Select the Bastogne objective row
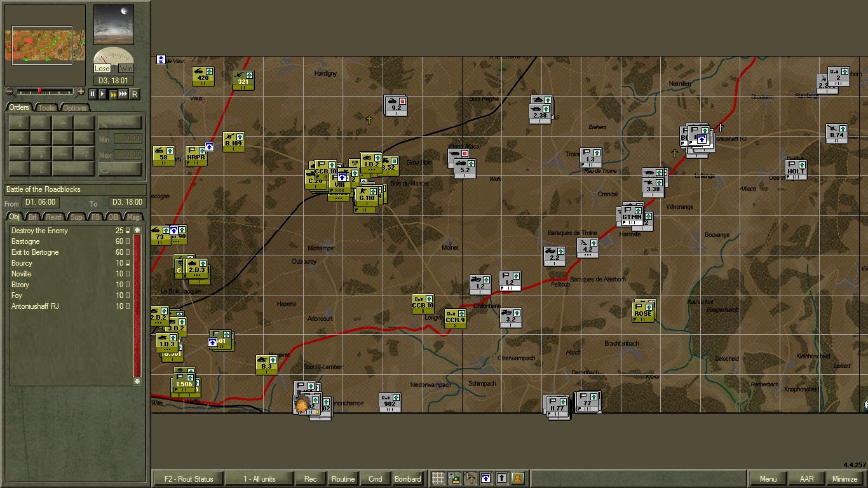The height and width of the screenshot is (488, 868). [x=71, y=241]
